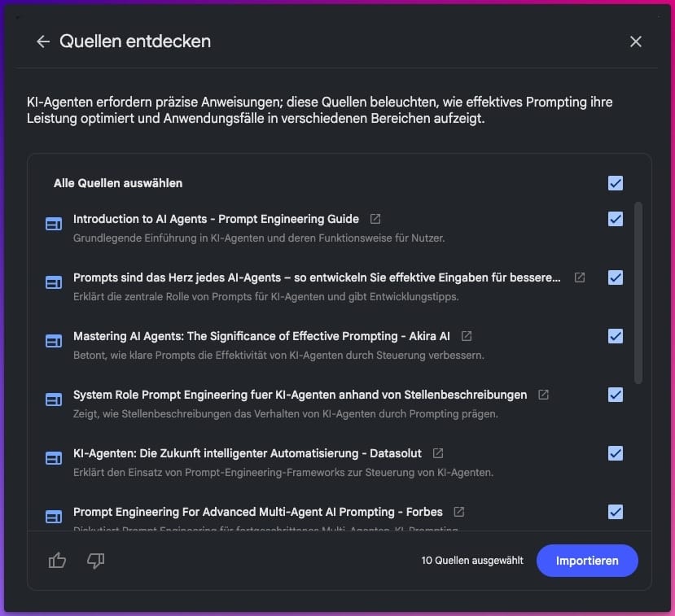Uncheck the Forbes Multi-Agent Prompting source

tap(616, 512)
